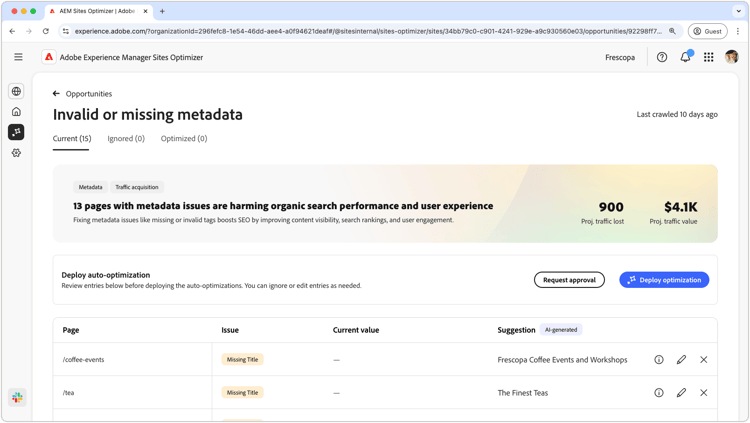Dismiss the /tea suggestion row
The height and width of the screenshot is (423, 750).
pos(704,393)
